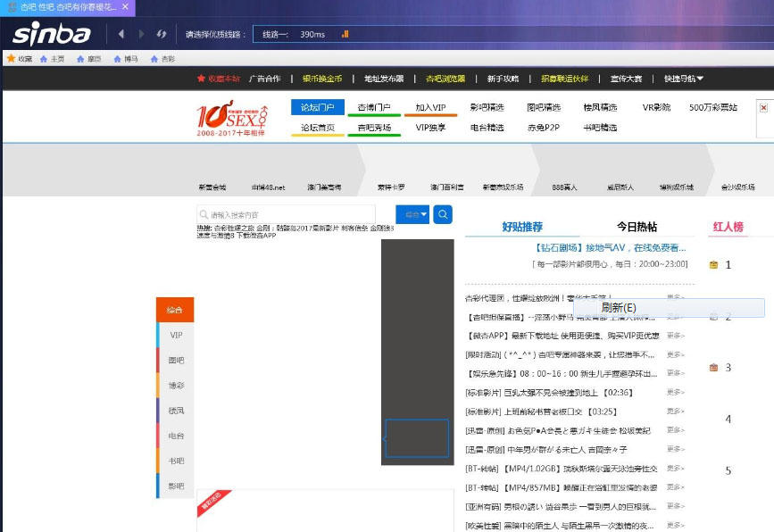Open the 主页 home bookmark
774x532 pixels.
coord(53,59)
